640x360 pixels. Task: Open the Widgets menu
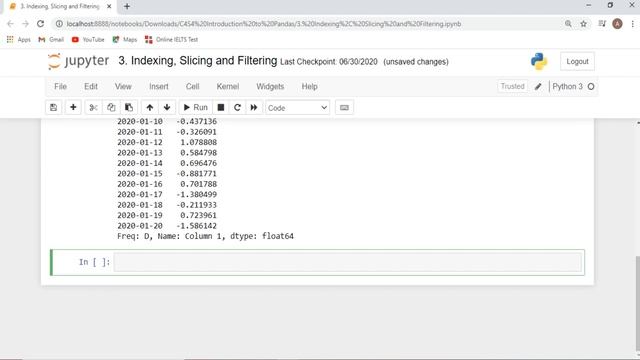(270, 87)
